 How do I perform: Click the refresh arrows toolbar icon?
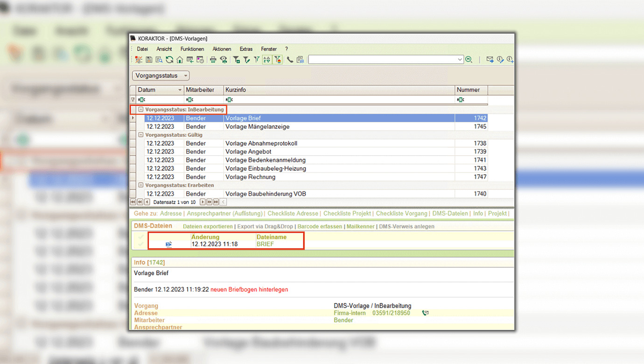(169, 60)
